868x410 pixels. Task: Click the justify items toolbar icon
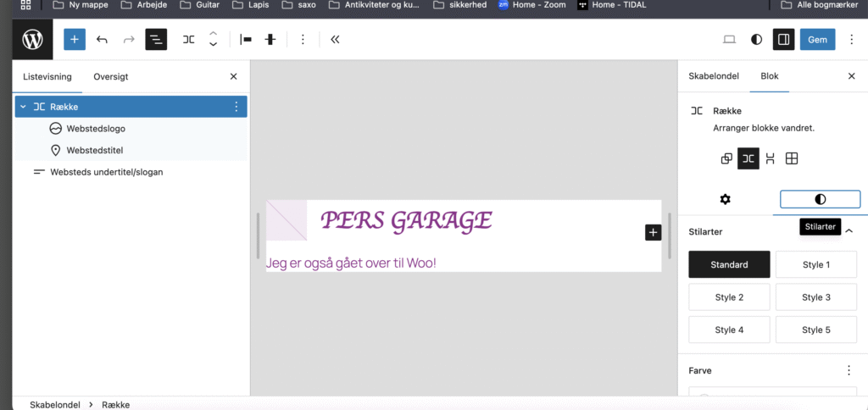pos(246,39)
